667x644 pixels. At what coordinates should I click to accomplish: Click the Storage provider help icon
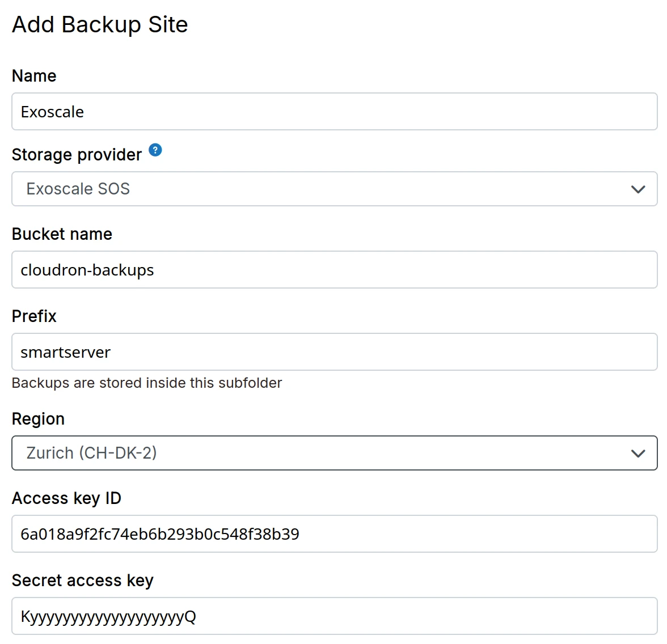pos(155,150)
